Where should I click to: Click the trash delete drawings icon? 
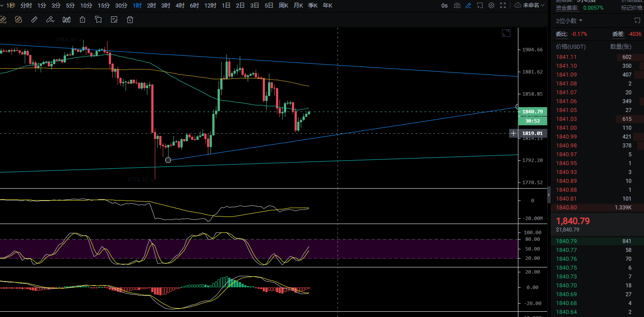pyautogui.click(x=130, y=19)
